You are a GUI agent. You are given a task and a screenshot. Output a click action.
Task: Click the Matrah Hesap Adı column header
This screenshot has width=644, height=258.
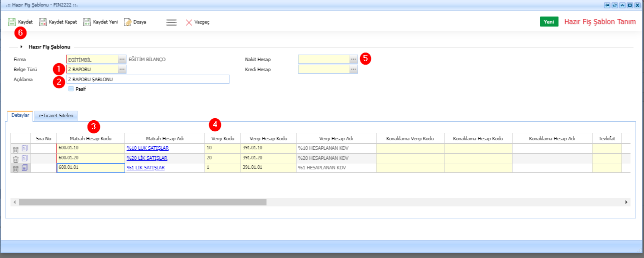pos(164,138)
